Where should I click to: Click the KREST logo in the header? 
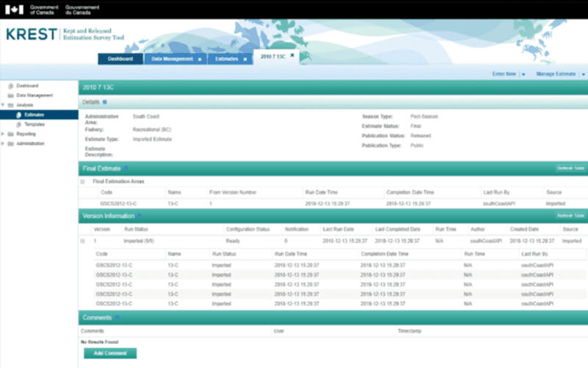click(x=29, y=35)
